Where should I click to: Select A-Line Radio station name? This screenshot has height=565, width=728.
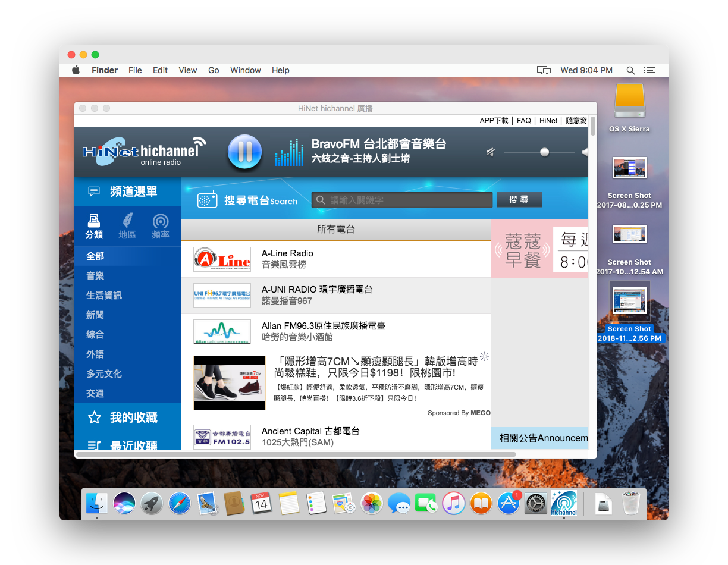point(287,253)
